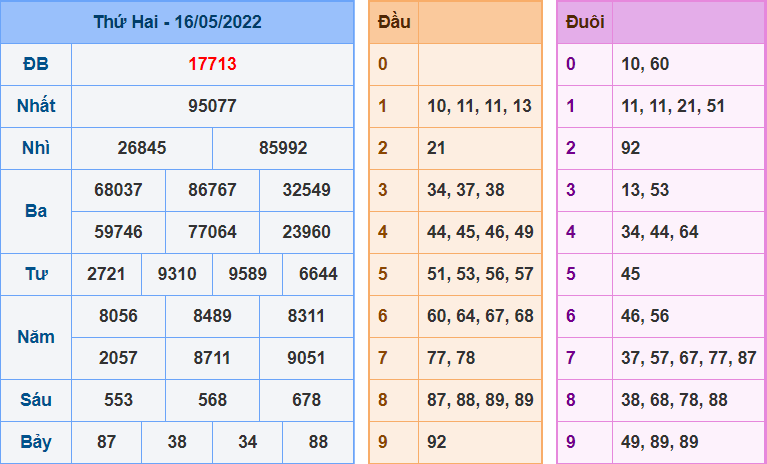Viewport: 767px width, 464px height.
Task: Select sixth prize number 553
Action: pos(118,400)
